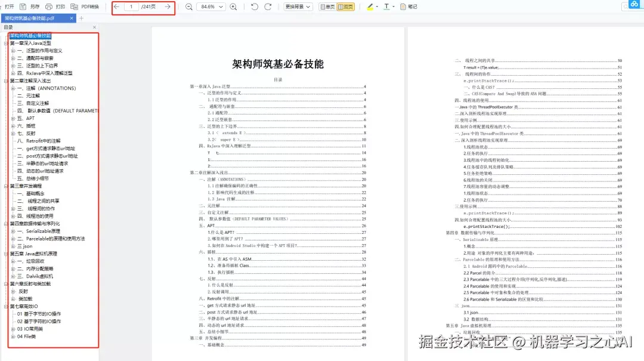Zoom out with the magnifier minus icon

tap(188, 7)
